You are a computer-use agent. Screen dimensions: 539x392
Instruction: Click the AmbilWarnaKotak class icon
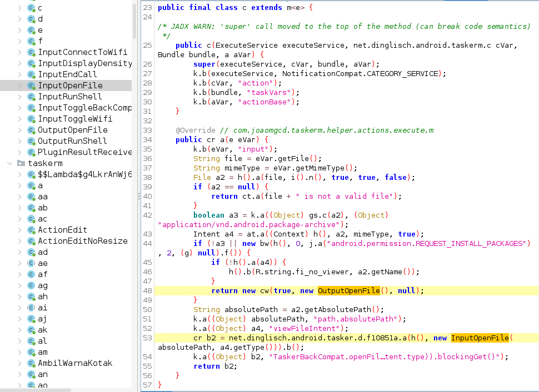(31, 363)
